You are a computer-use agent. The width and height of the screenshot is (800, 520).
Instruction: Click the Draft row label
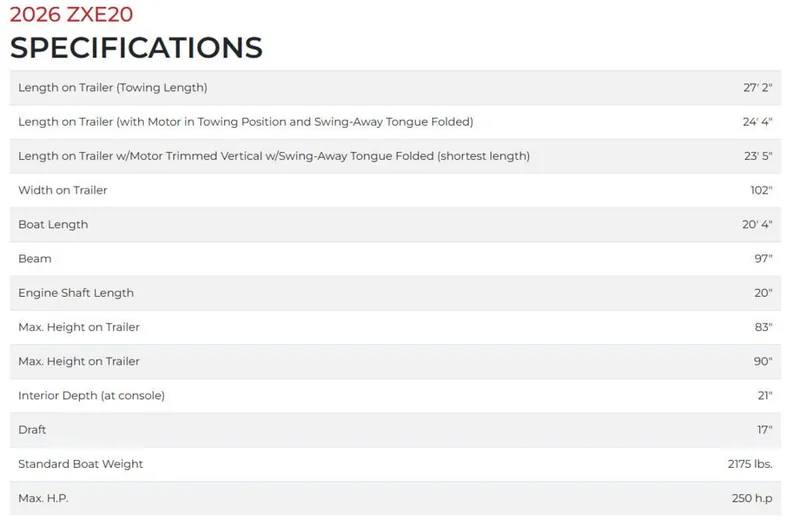pyautogui.click(x=33, y=429)
